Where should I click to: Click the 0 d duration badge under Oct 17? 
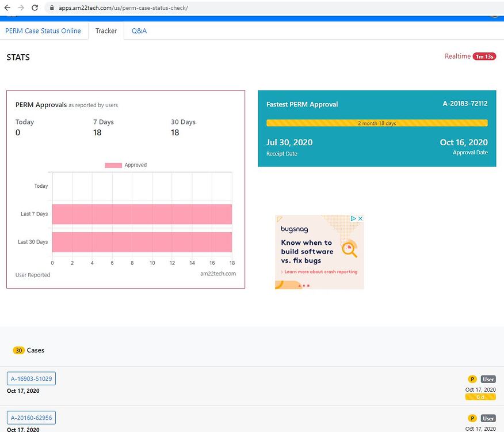click(x=480, y=397)
